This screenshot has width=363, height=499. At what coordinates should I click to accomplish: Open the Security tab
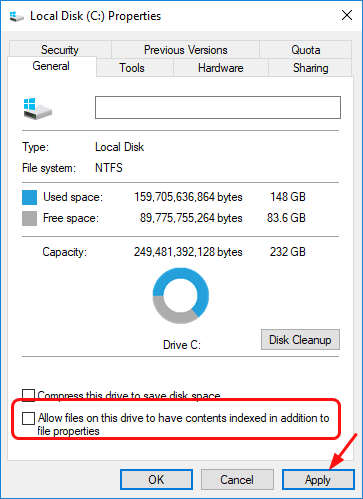click(x=60, y=50)
